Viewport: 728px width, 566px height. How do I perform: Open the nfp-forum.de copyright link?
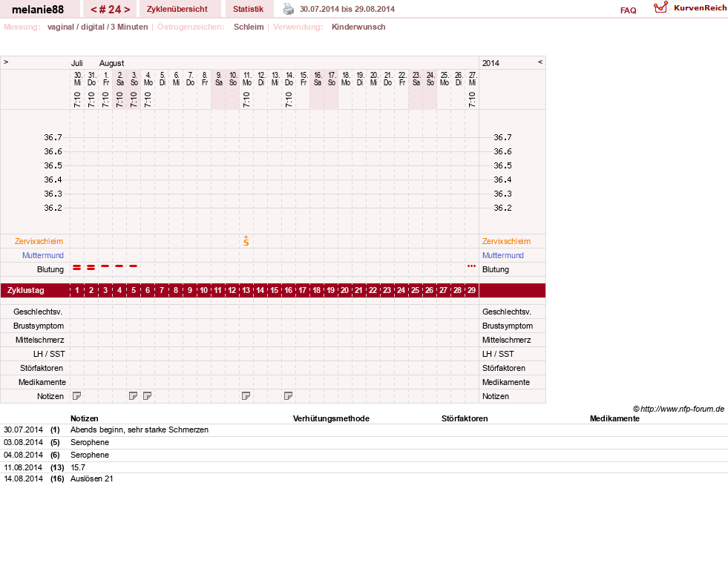pyautogui.click(x=678, y=409)
